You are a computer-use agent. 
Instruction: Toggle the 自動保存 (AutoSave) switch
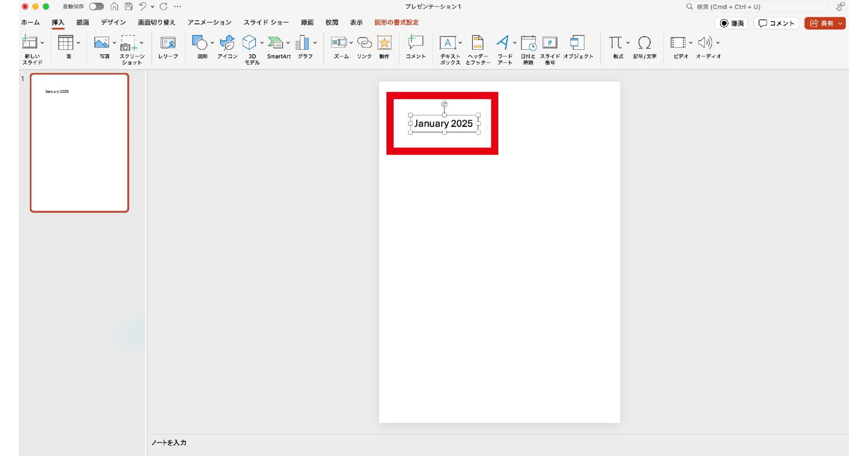[x=96, y=6]
